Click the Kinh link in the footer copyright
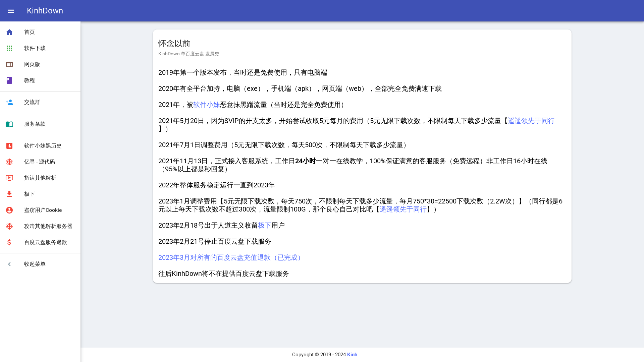644x362 pixels. [352, 355]
